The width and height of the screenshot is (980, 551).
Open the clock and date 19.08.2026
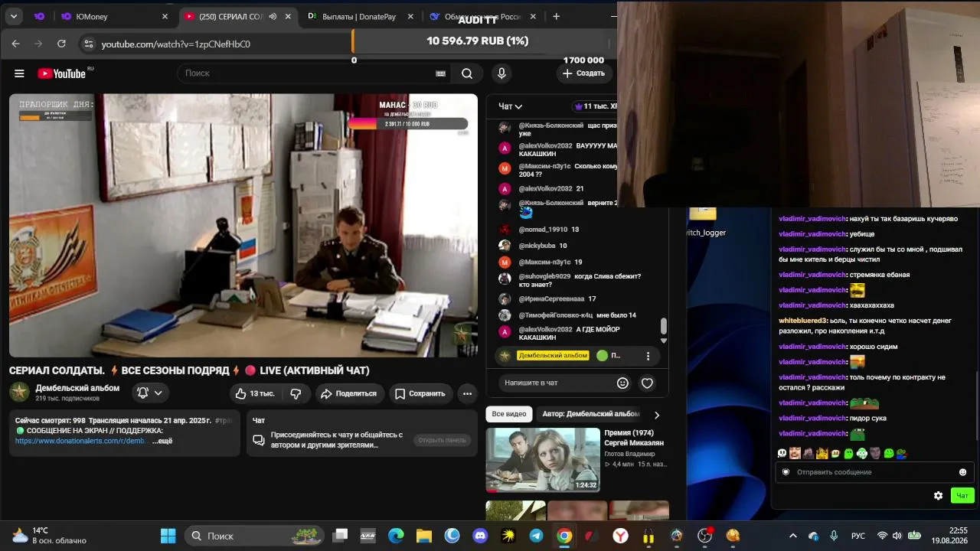[x=949, y=536]
